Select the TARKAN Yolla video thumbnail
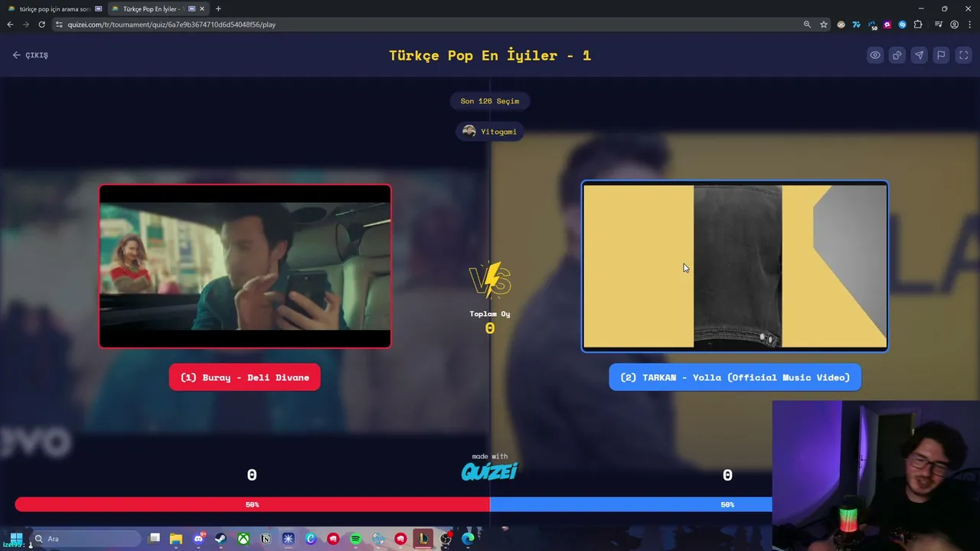The height and width of the screenshot is (551, 980). click(735, 266)
